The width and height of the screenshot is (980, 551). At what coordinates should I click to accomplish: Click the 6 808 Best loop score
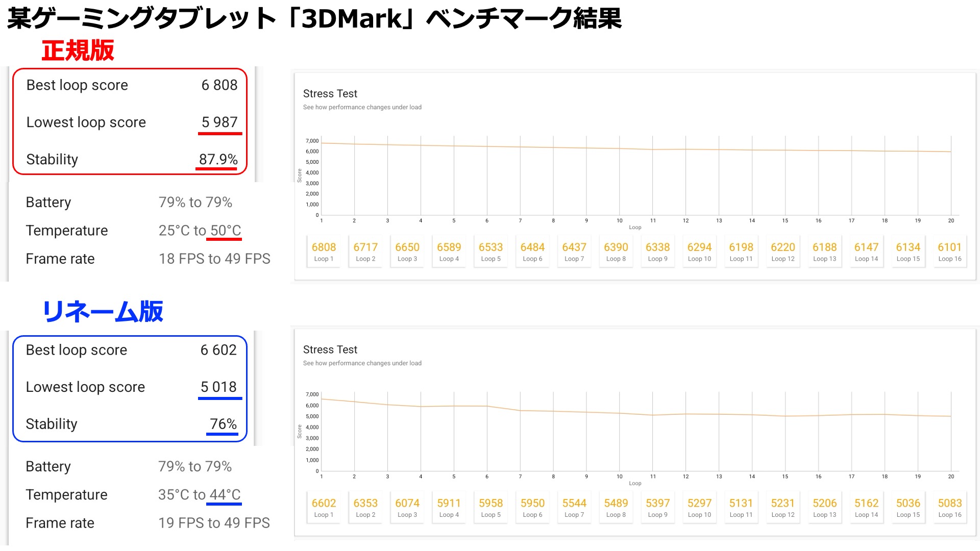219,85
